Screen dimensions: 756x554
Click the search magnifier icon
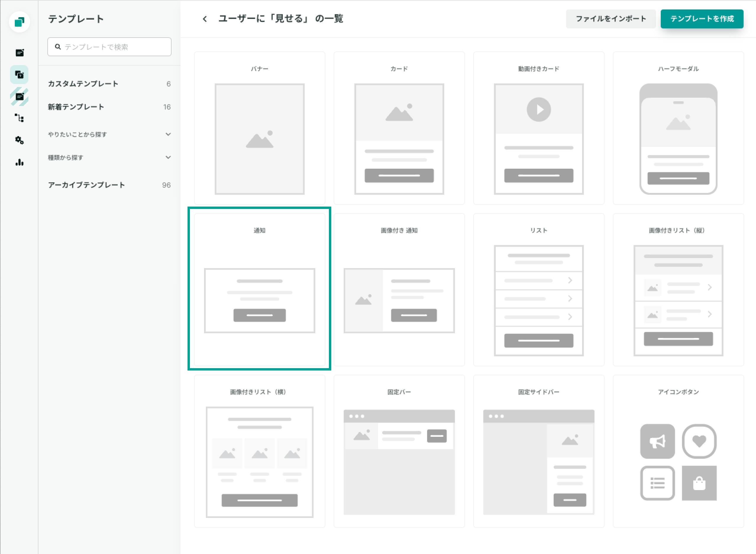58,47
